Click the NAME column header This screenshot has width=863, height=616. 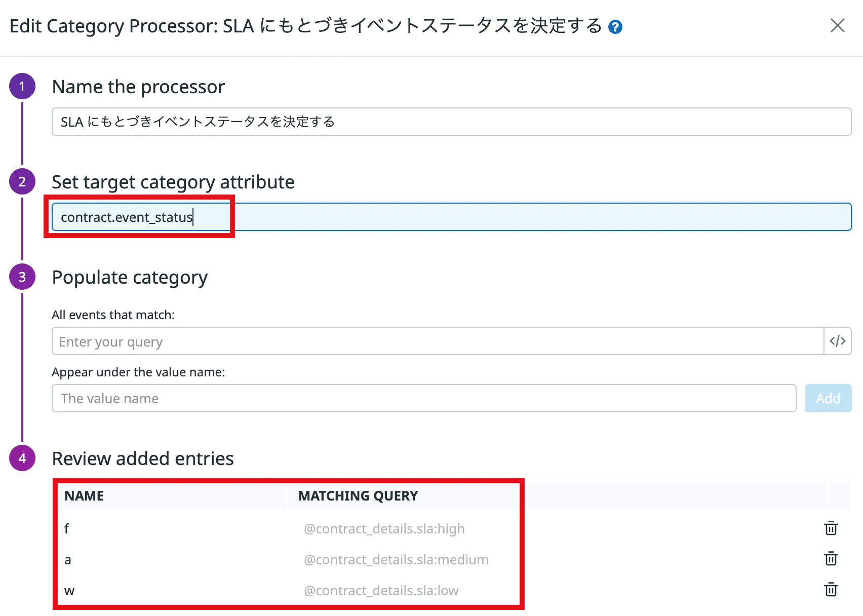tap(84, 496)
